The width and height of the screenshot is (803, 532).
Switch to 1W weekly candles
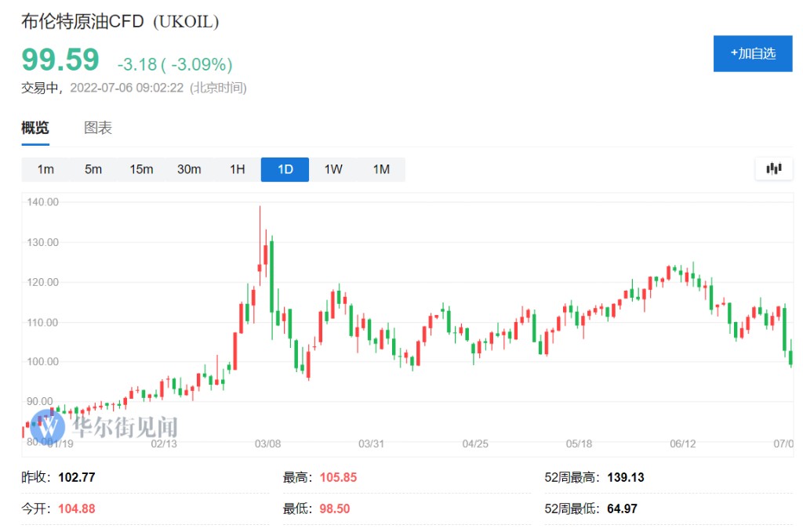333,169
